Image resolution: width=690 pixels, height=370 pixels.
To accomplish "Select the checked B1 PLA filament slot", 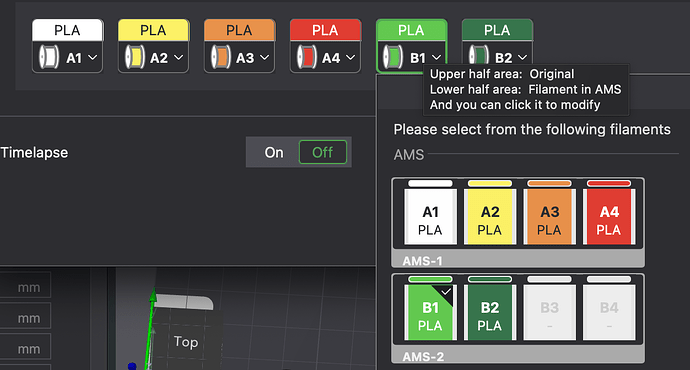I will coord(430,312).
